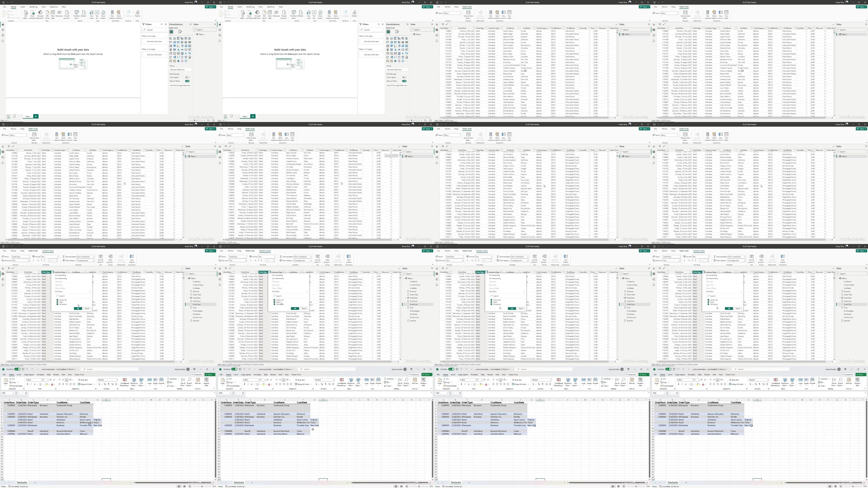Uncheck Wholesale checkbox in third row second frame
The width and height of the screenshot is (868, 488).
point(275,304)
